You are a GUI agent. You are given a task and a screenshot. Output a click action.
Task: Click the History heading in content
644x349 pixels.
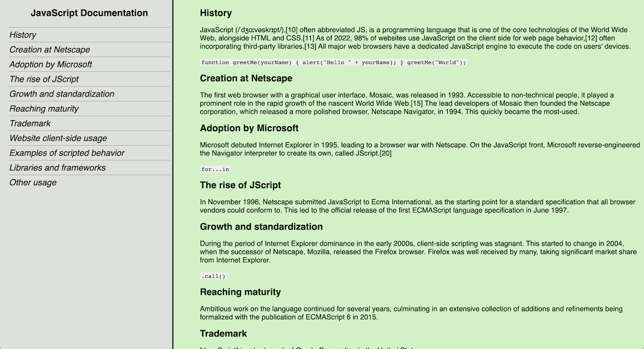coord(216,13)
